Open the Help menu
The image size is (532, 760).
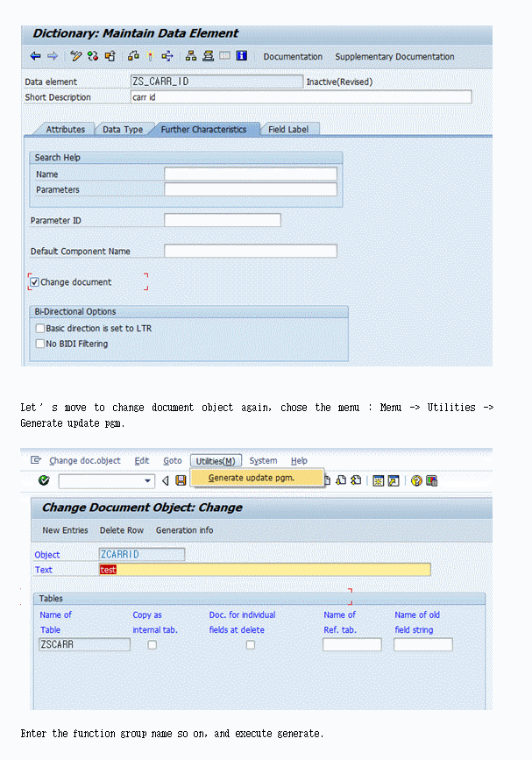(x=299, y=460)
